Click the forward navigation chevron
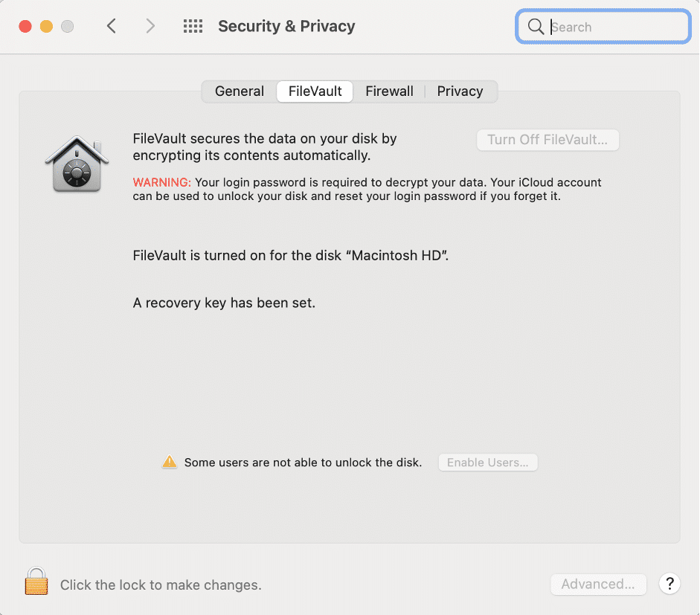The image size is (700, 615). [x=150, y=25]
